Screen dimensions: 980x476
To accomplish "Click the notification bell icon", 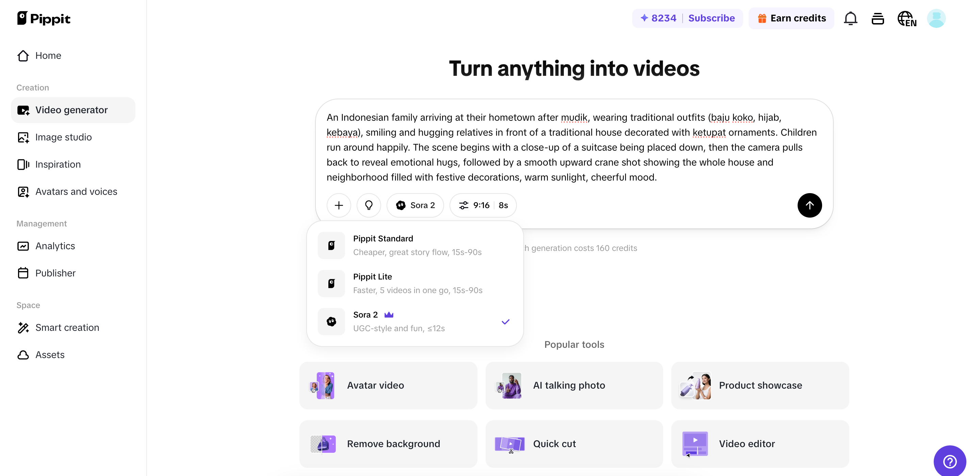I will coord(850,18).
